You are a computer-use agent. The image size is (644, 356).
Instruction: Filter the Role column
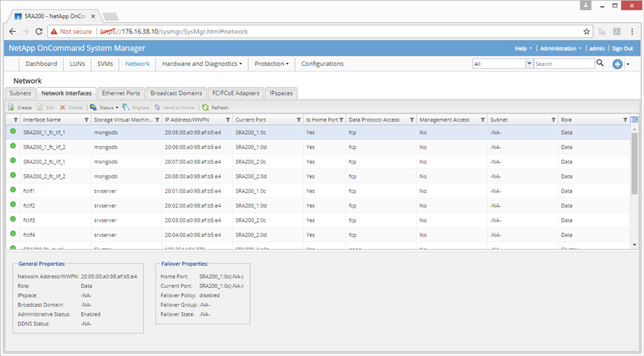click(x=625, y=120)
